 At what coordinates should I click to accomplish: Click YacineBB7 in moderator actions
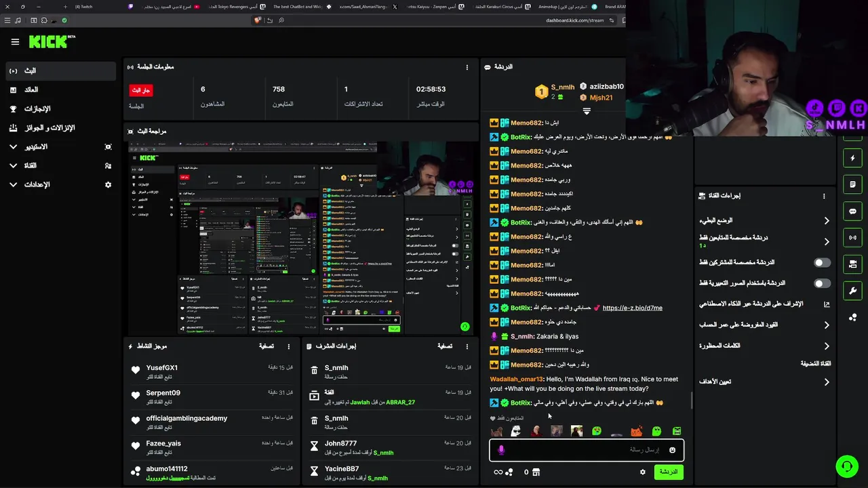[x=342, y=468]
